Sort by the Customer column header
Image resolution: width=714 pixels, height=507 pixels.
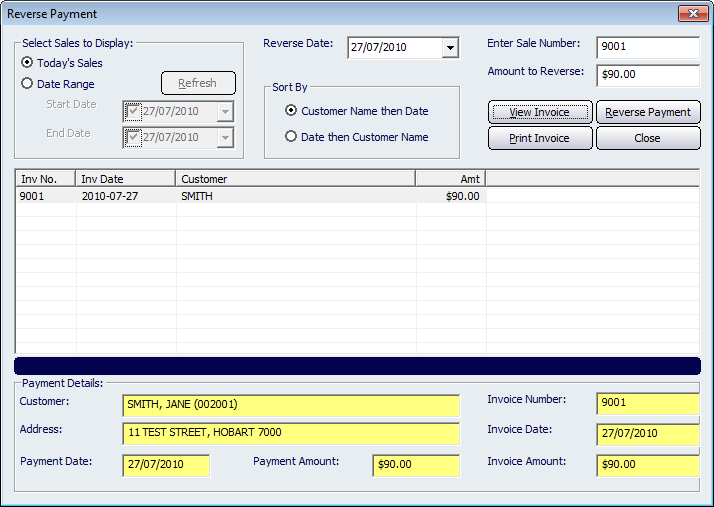coord(296,179)
